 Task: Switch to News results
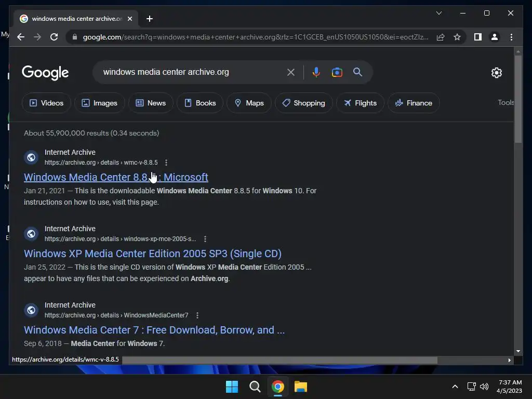[x=151, y=103]
